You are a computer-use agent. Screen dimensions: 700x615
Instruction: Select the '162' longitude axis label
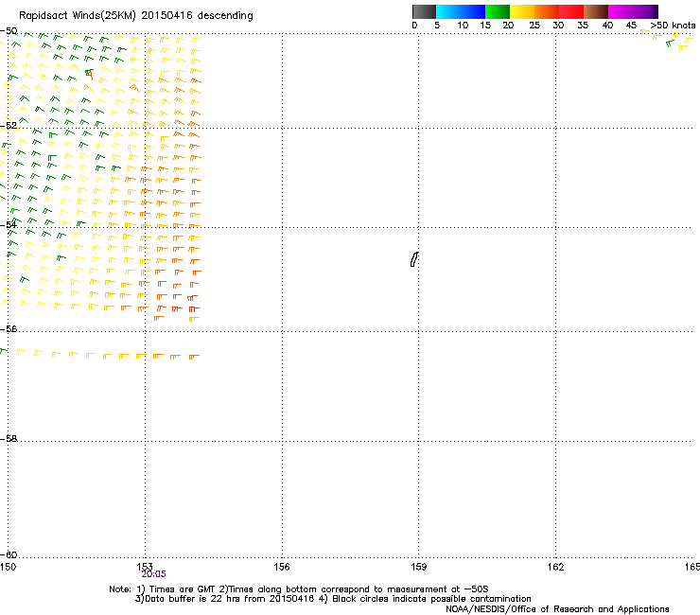click(x=556, y=567)
